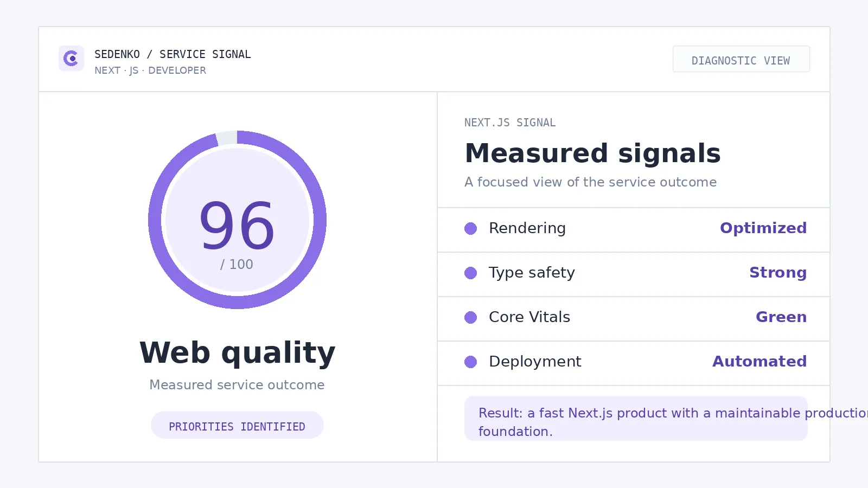Click the purple dot beside Deployment
Viewport: 868px width, 488px height.
(x=470, y=362)
